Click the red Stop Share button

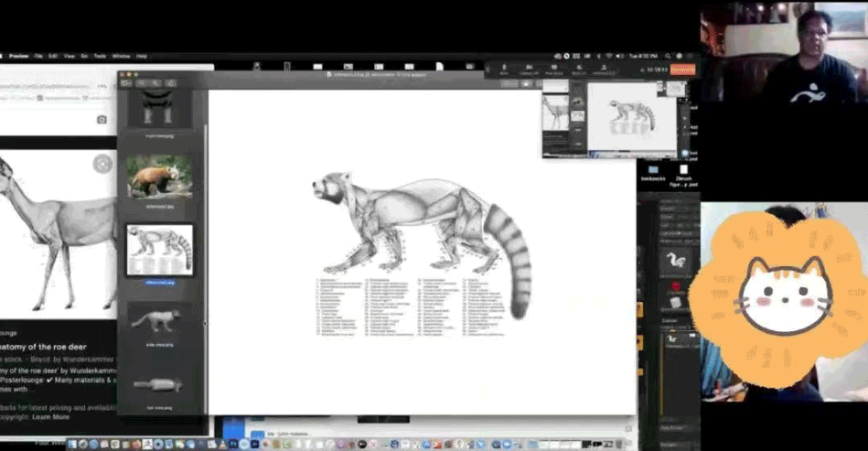tap(682, 70)
